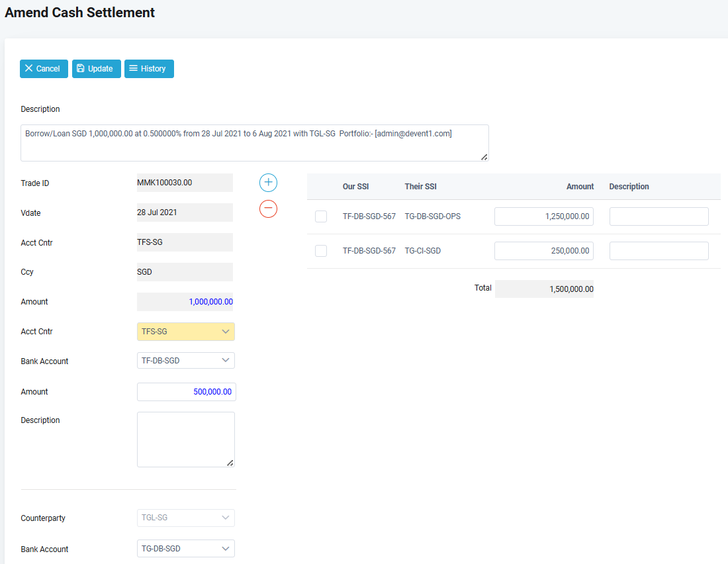Click the read-only Amount 1,000,000.00 field
728x564 pixels.
(185, 301)
